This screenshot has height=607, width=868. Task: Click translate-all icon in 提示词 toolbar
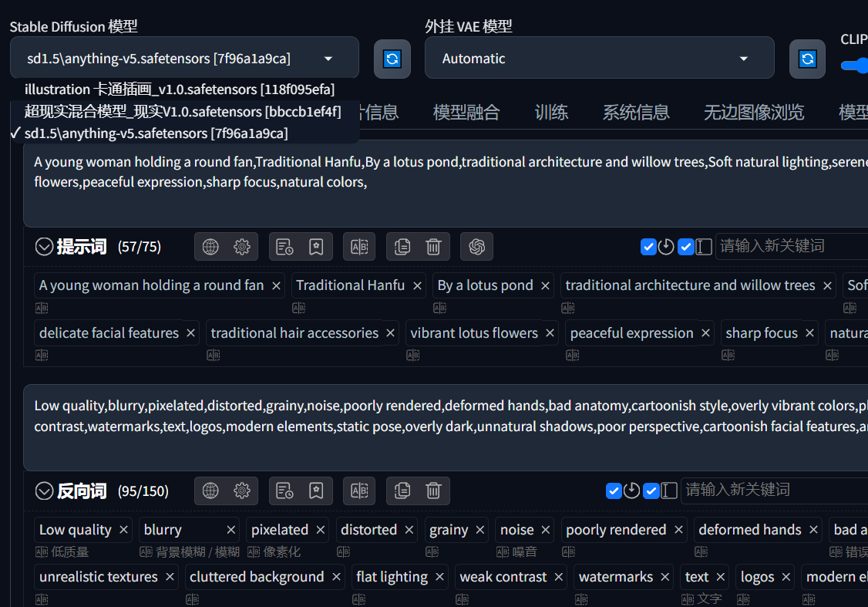pyautogui.click(x=359, y=247)
